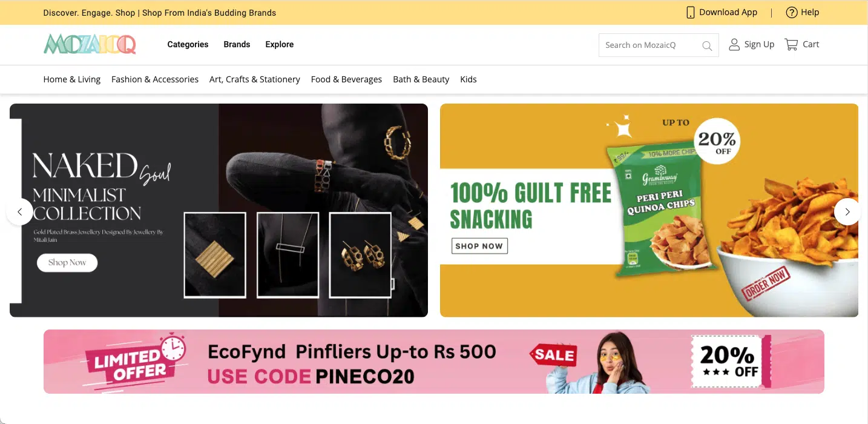Click SHOP NOW on snacking banner
Screen dimensions: 868x424
[x=479, y=246]
